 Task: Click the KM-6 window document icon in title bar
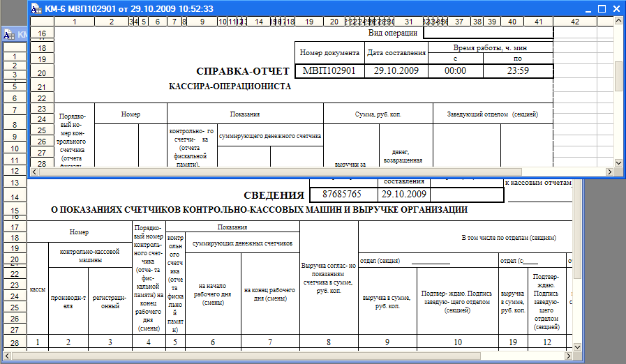(36, 9)
